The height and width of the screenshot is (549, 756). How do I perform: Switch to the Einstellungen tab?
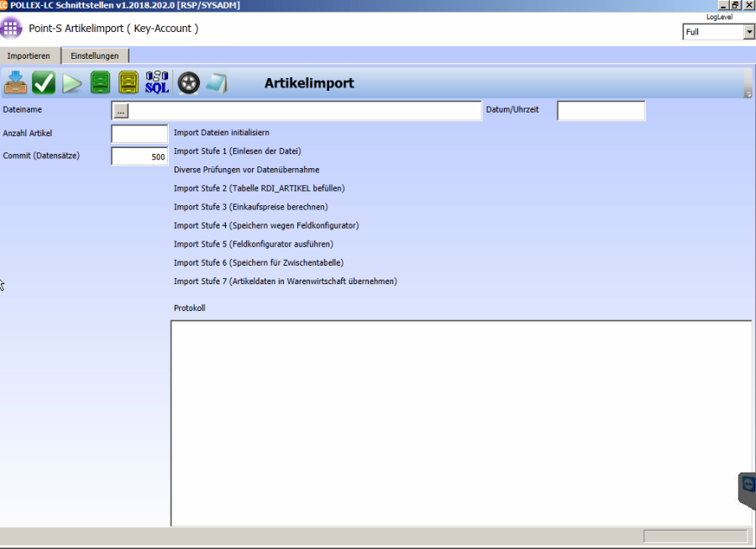(x=95, y=55)
